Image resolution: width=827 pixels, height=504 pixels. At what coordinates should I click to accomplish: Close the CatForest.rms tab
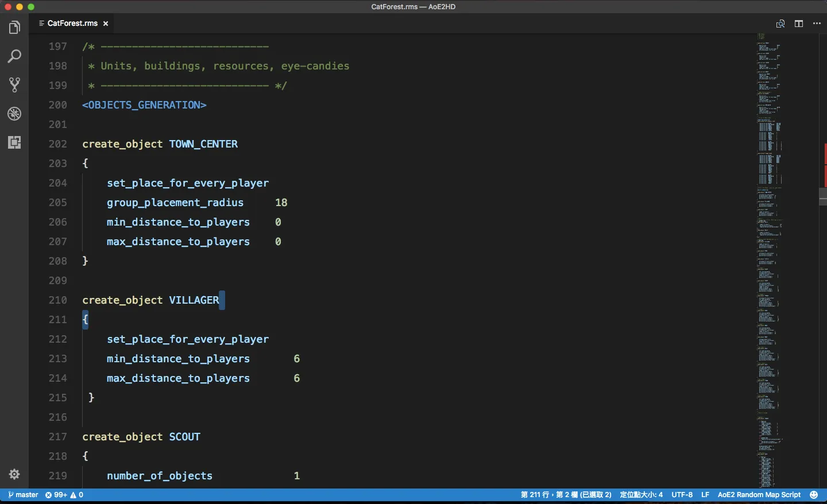click(x=106, y=24)
